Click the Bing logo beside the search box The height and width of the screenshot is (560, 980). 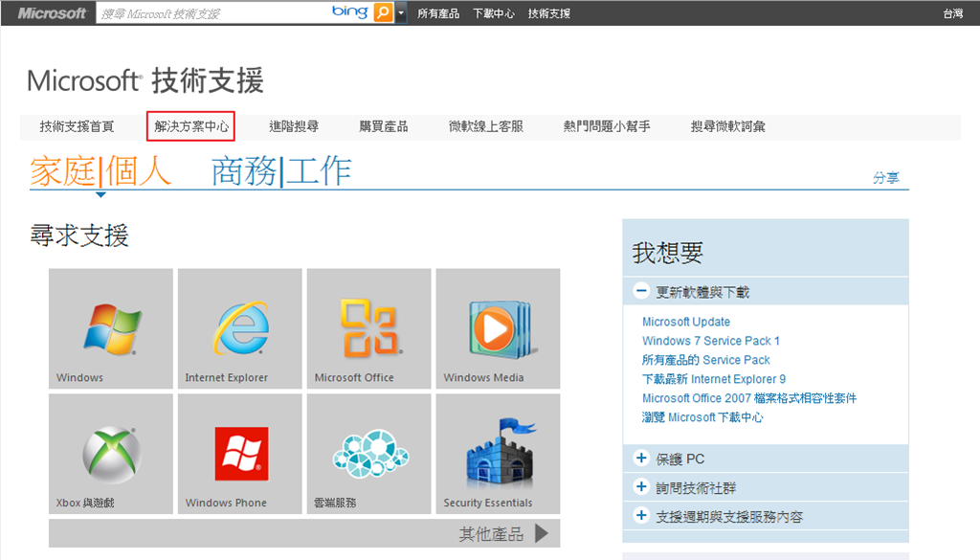(x=349, y=11)
